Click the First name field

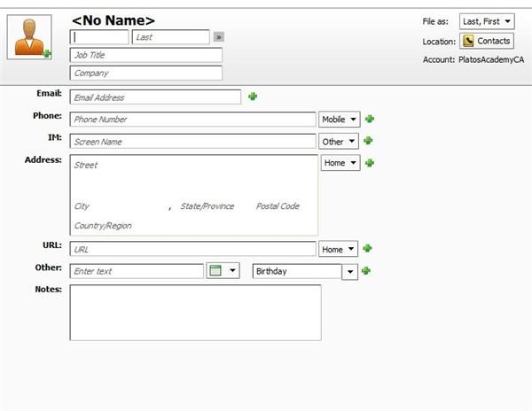(x=99, y=37)
